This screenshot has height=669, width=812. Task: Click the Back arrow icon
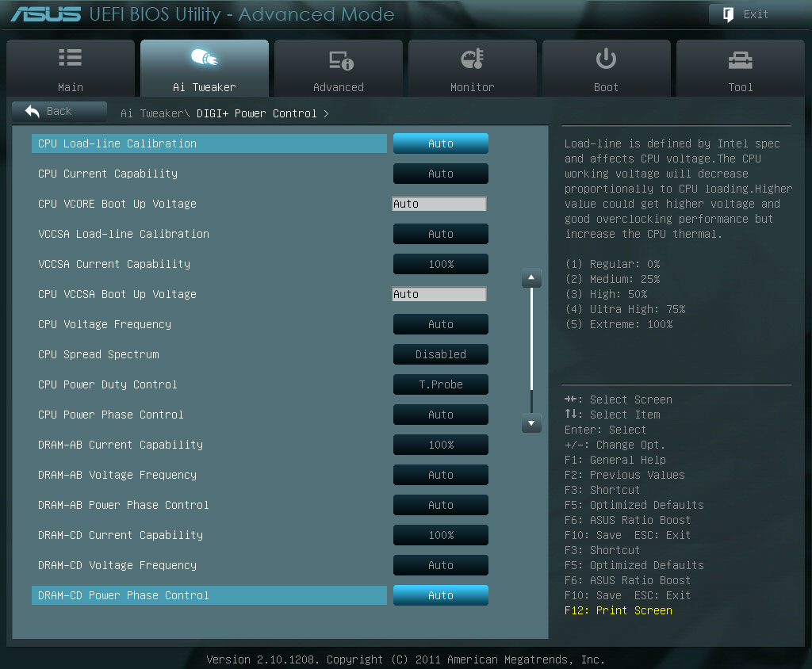[x=33, y=112]
